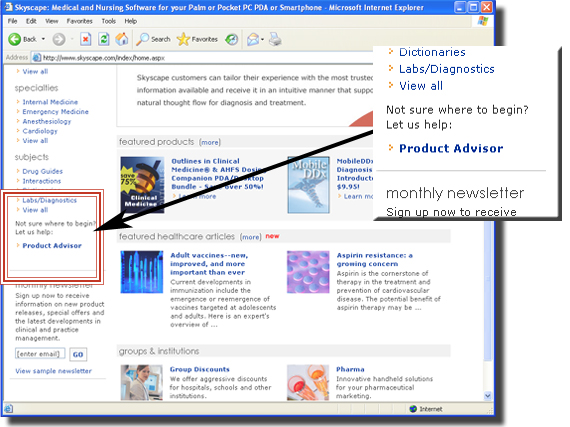Open the View sample newsletter link
The width and height of the screenshot is (570, 427).
(x=53, y=371)
